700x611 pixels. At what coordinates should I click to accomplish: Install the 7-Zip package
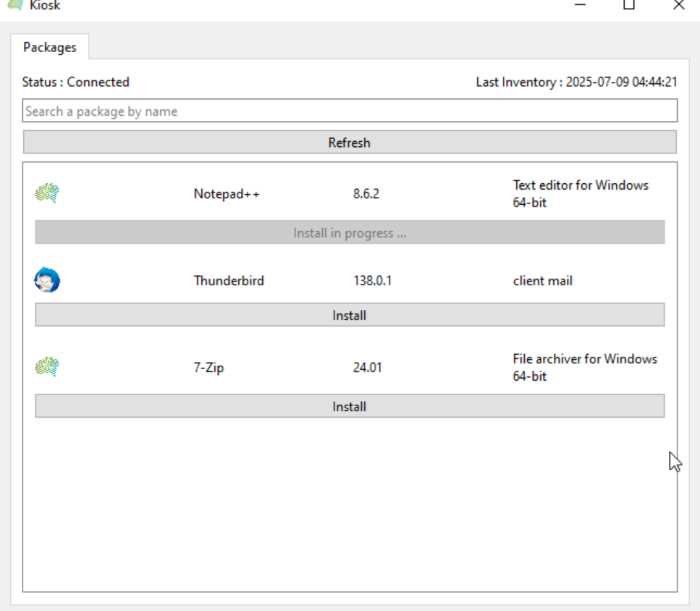[x=349, y=407]
